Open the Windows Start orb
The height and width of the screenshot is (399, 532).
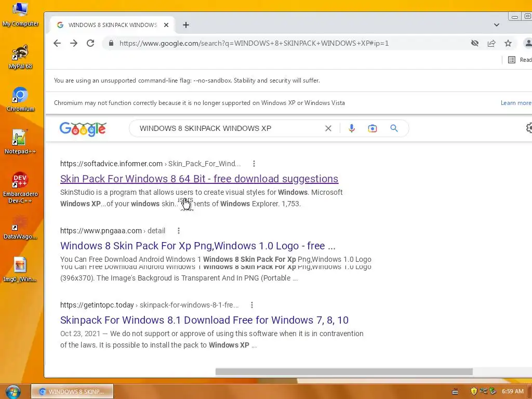pyautogui.click(x=13, y=392)
